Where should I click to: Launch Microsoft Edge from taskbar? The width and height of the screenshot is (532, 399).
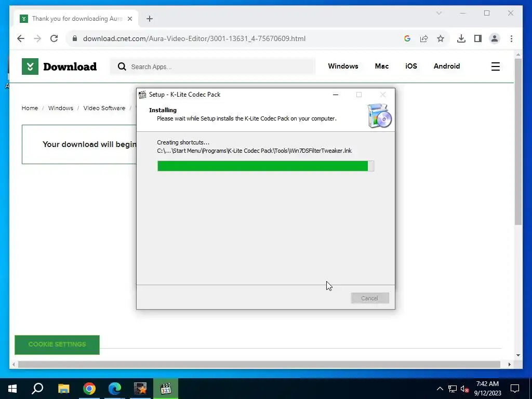tap(115, 389)
